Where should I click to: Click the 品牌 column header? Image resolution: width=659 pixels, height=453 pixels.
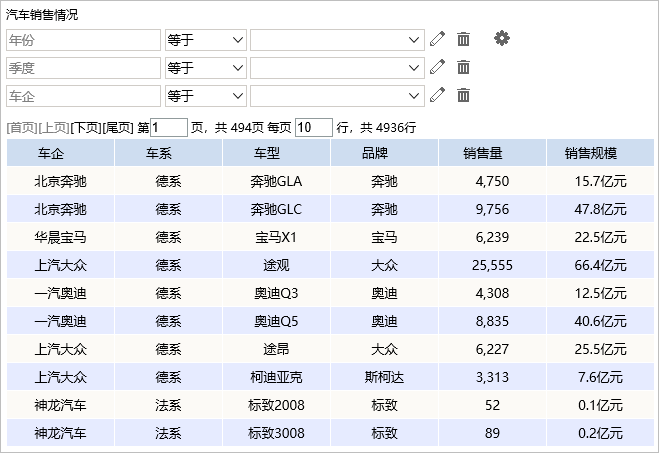click(385, 153)
